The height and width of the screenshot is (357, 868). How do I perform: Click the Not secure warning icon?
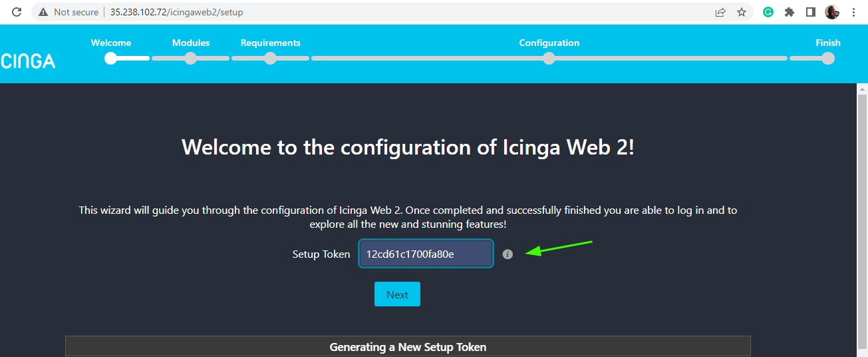pyautogui.click(x=43, y=12)
